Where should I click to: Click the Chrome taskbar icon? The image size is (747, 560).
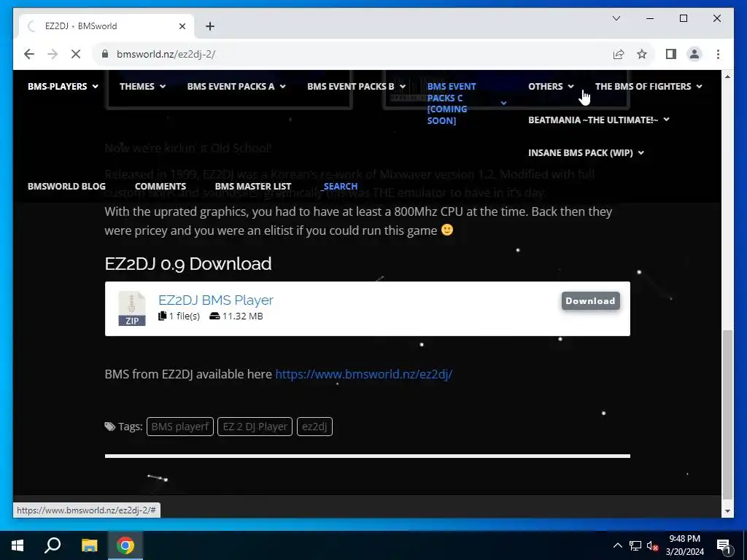tap(125, 545)
